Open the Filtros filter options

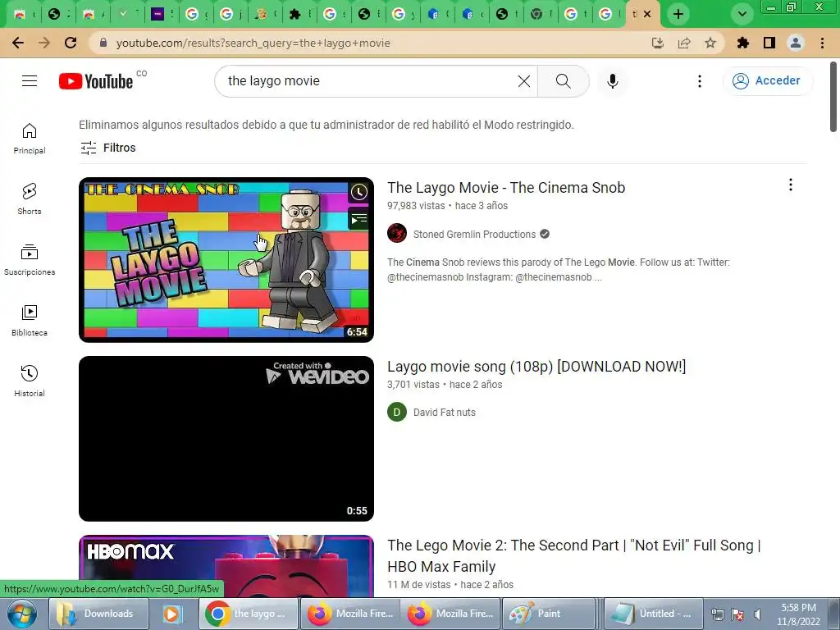[107, 148]
